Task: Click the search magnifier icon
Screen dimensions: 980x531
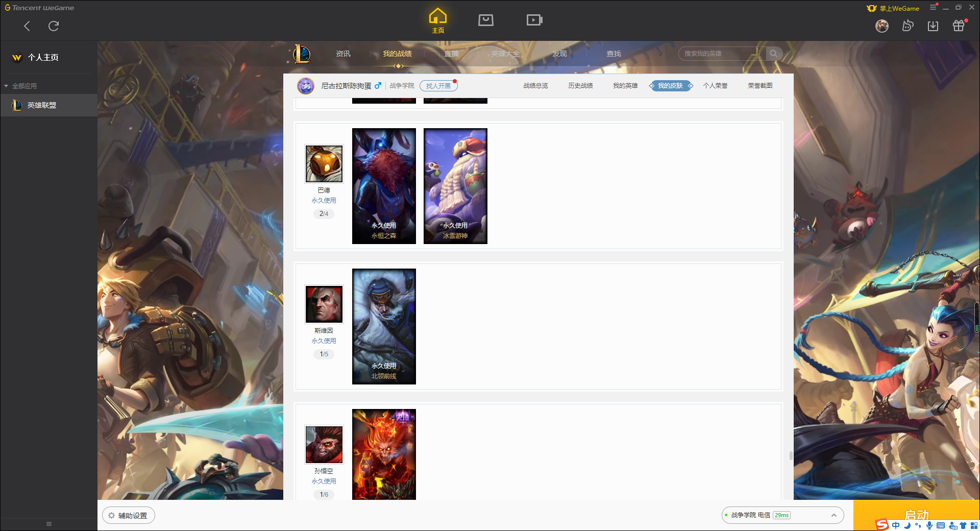Action: (774, 54)
